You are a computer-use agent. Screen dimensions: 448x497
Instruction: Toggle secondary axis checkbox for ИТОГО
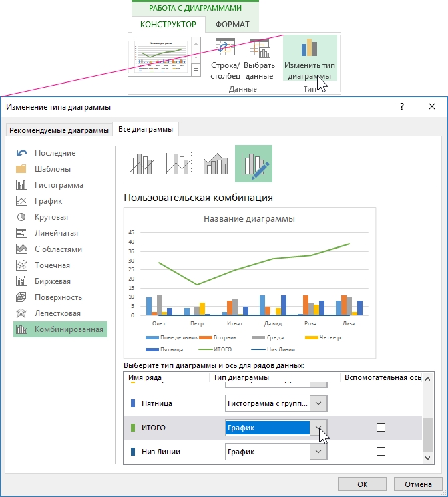(381, 428)
